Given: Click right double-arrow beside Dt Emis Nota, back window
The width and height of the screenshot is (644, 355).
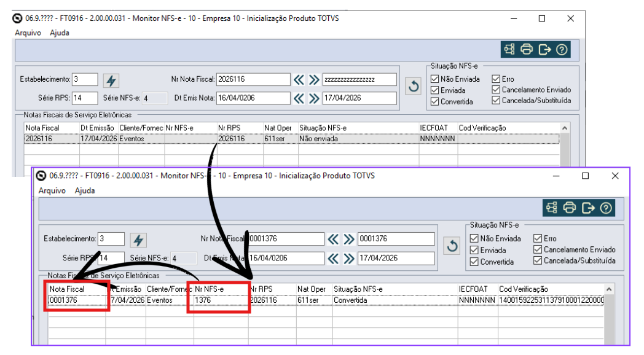Looking at the screenshot, I should (314, 98).
